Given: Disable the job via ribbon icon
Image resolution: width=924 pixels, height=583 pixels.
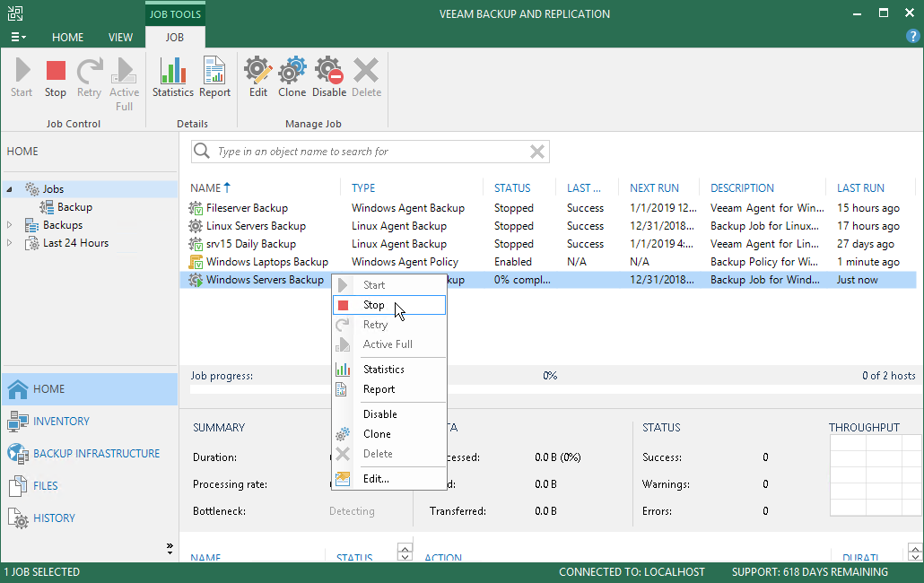Looking at the screenshot, I should 329,78.
